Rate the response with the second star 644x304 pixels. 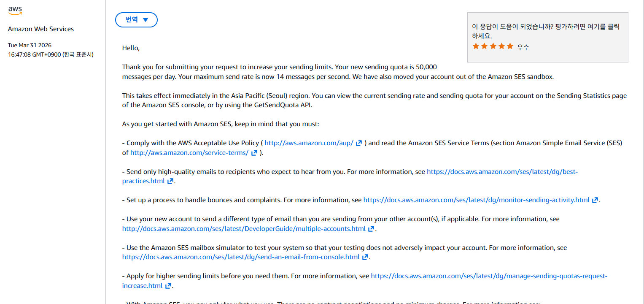(485, 46)
